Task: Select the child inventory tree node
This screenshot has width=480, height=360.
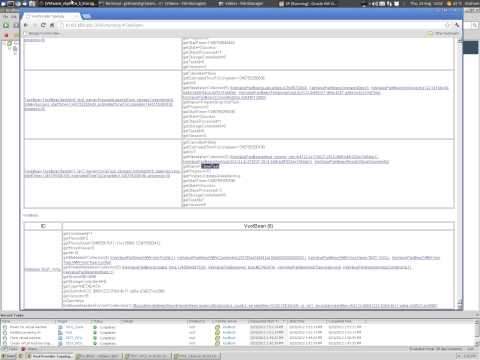Action: pos(15,49)
